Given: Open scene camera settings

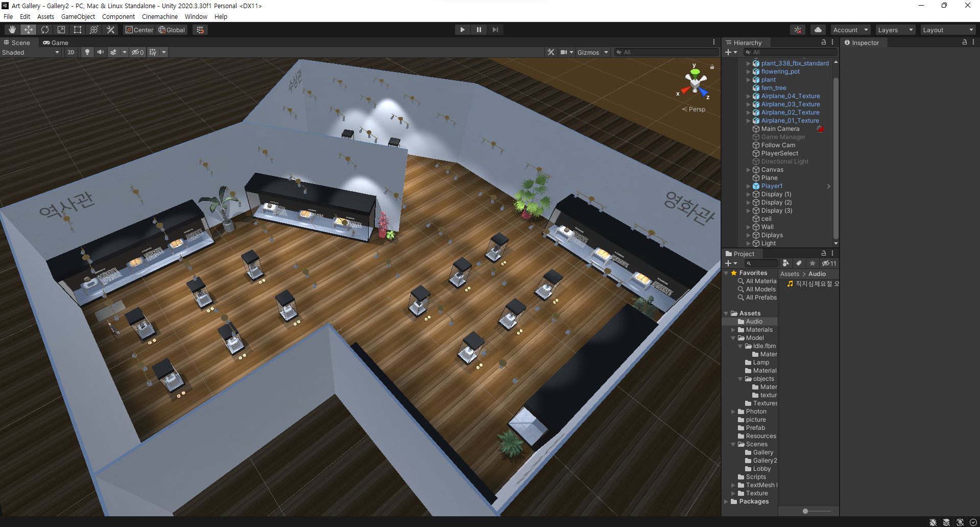Looking at the screenshot, I should [x=567, y=52].
